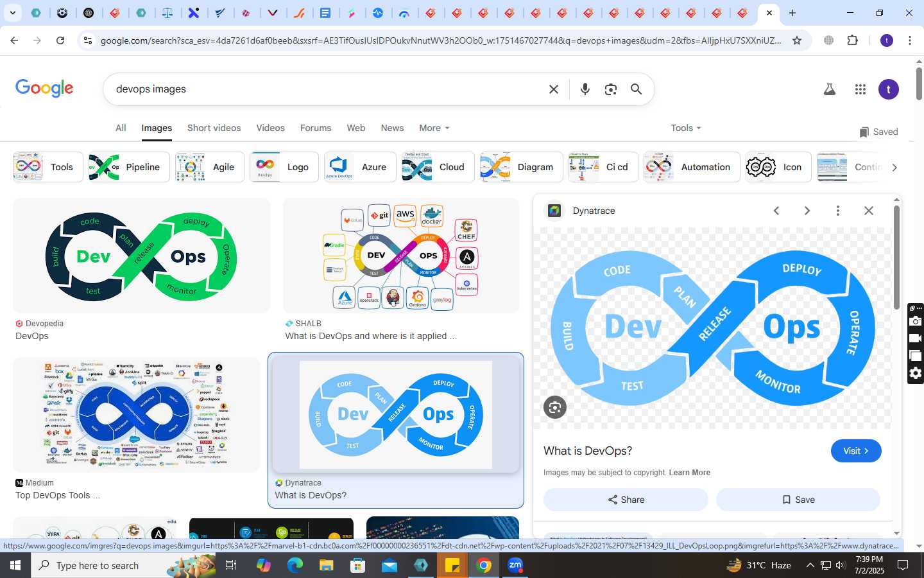Click the magnifier search button
Viewport: 924px width, 578px height.
[636, 89]
